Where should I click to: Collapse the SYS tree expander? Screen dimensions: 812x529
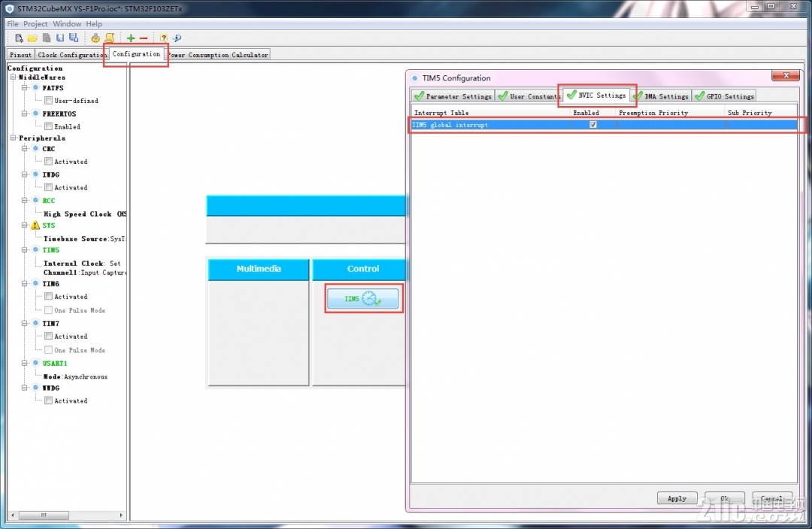[x=24, y=225]
